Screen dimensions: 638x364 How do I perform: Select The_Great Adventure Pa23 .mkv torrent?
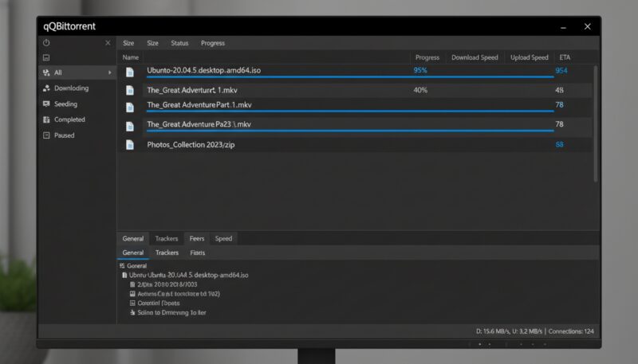[x=199, y=124]
